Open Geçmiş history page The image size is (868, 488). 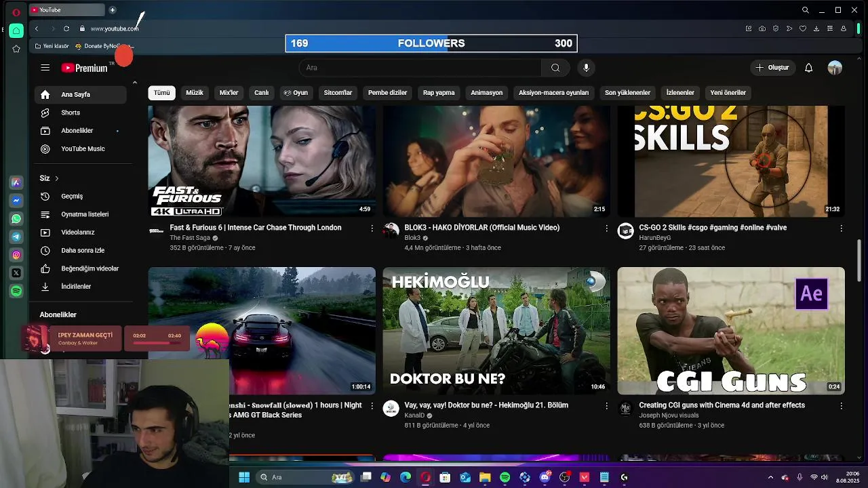click(x=81, y=197)
